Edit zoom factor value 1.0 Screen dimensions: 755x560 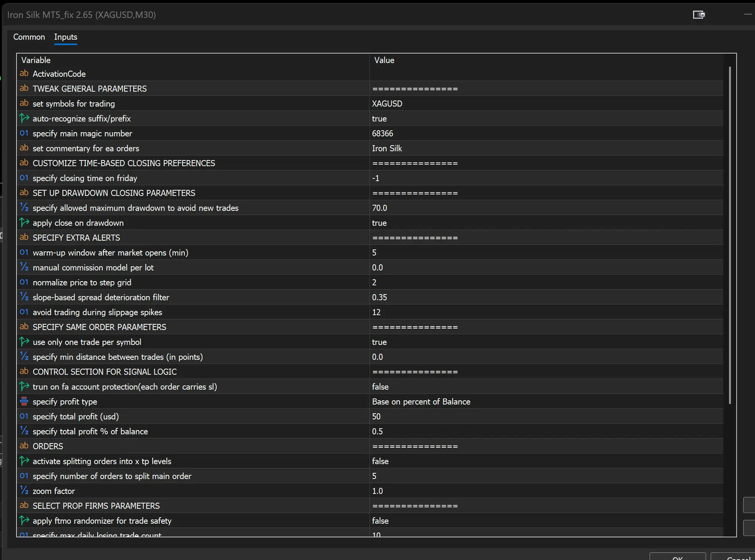[547, 491]
